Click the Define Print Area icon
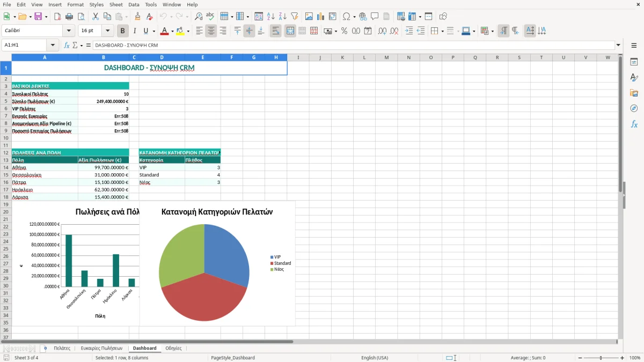Viewport: 644px width, 362px height. point(401,17)
